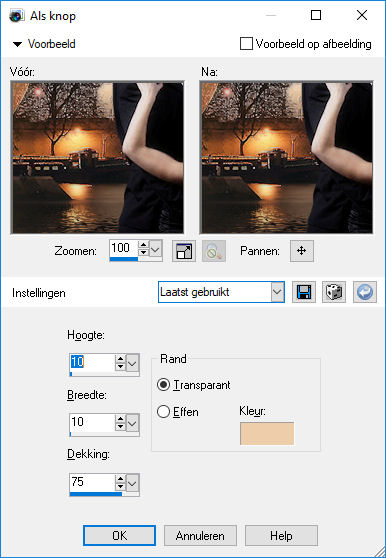
Task: Click the fit image to window icon
Action: pyautogui.click(x=184, y=251)
